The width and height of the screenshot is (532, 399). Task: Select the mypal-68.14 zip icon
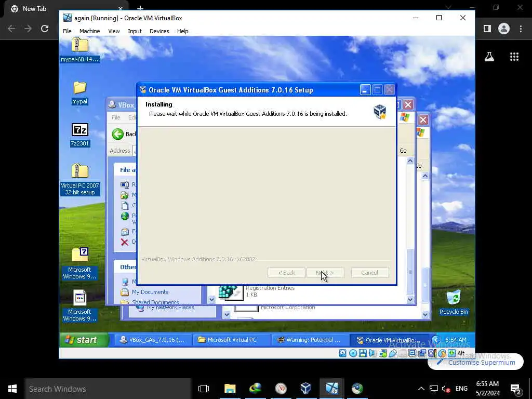pyautogui.click(x=79, y=50)
